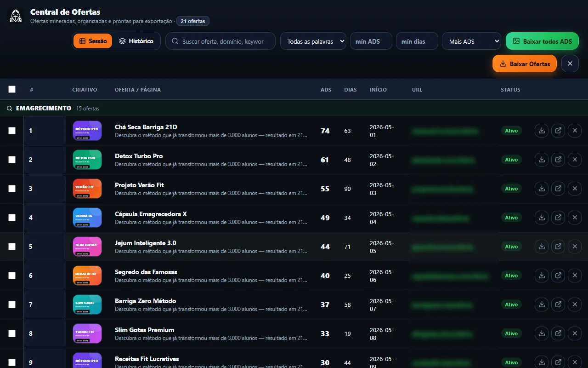Sort by the ADS column header
This screenshot has height=368, width=588.
(326, 90)
